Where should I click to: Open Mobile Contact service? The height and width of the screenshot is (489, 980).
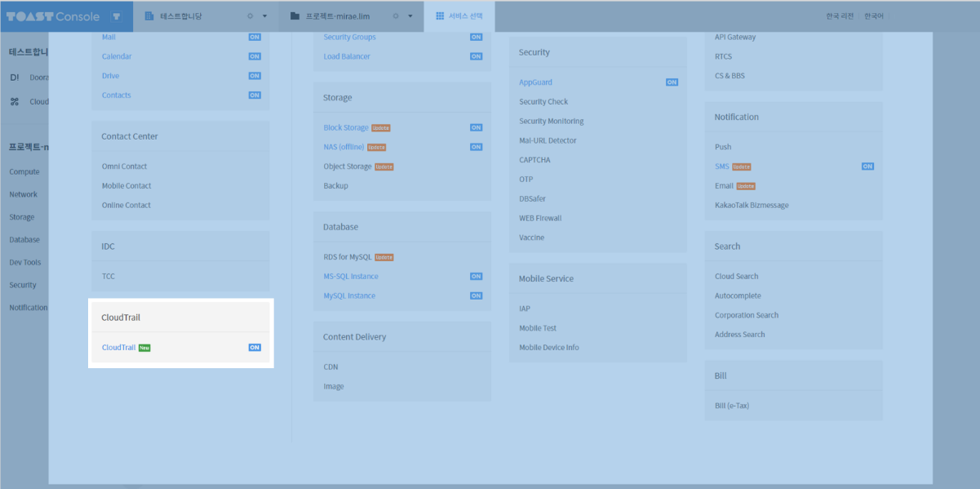click(x=126, y=186)
